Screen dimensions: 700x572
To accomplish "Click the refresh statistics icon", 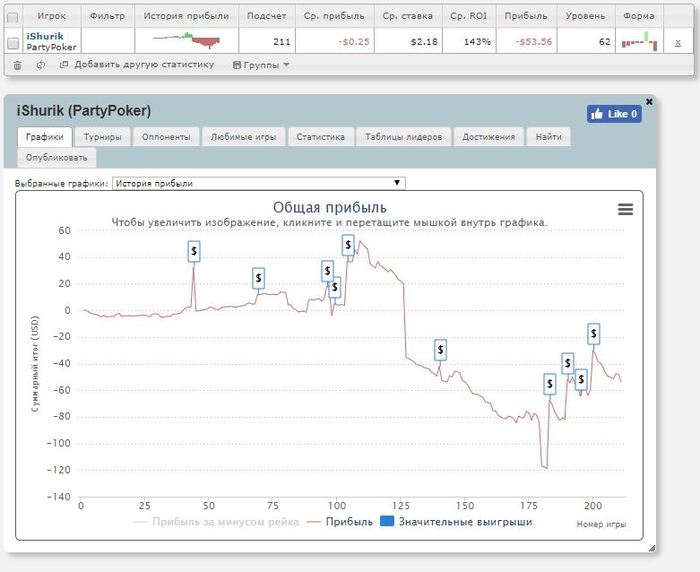I will click(x=41, y=65).
